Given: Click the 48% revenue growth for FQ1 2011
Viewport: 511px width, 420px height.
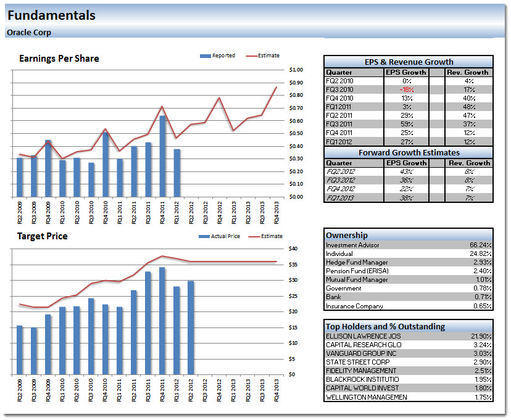Looking at the screenshot, I should click(x=469, y=107).
